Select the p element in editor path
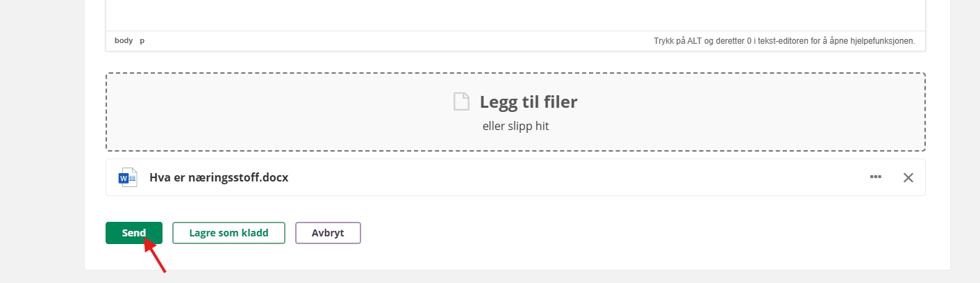Image resolution: width=980 pixels, height=283 pixels. pos(142,41)
